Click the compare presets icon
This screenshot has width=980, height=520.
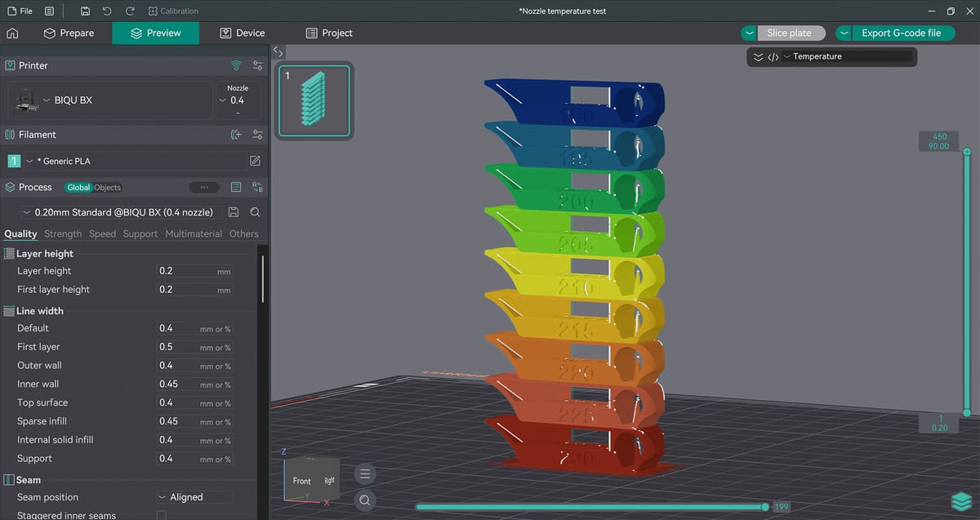tap(257, 188)
